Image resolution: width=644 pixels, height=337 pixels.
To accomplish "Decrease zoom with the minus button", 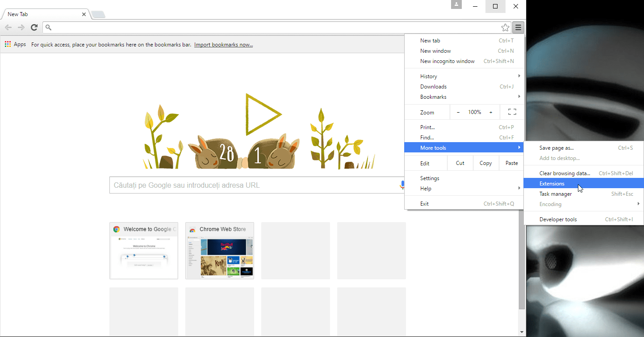I will (458, 112).
